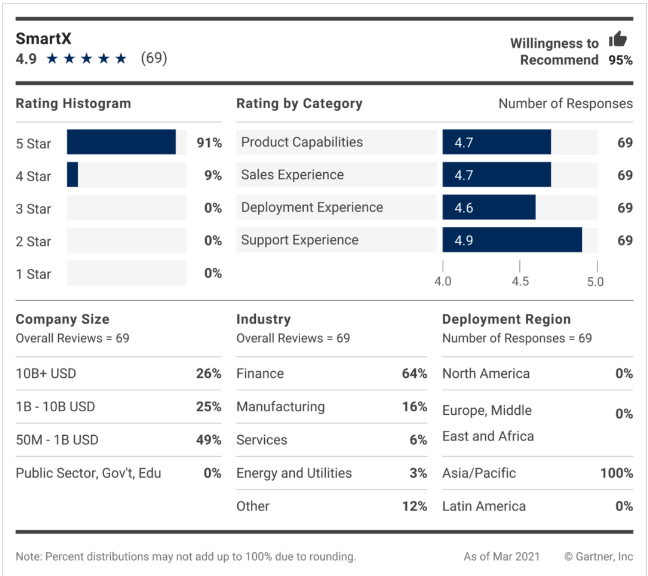
Task: Click the SmartX product title
Action: pos(44,38)
